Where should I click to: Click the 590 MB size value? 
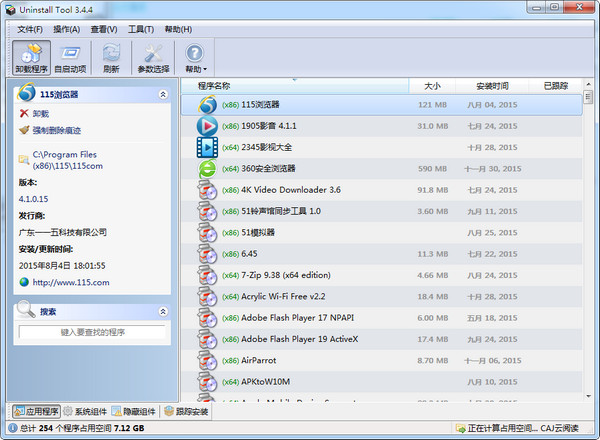[x=432, y=169]
